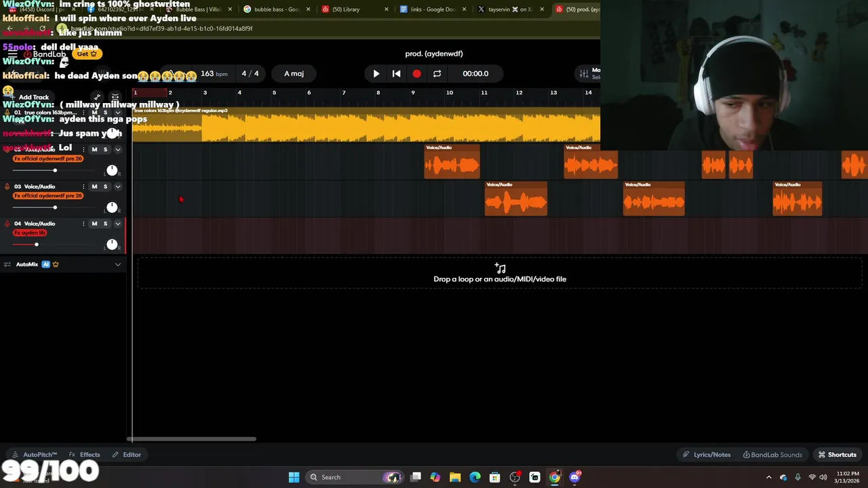Click track 02 volume slider handle

55,170
